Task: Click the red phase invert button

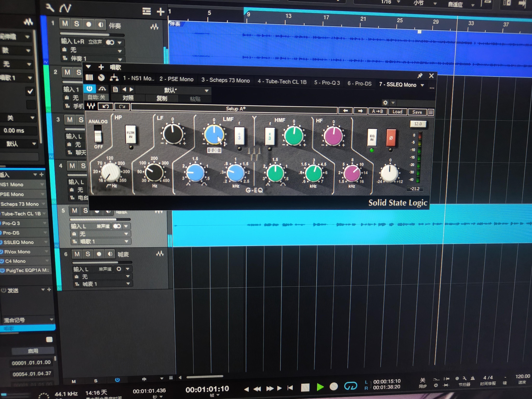Action: point(391,138)
